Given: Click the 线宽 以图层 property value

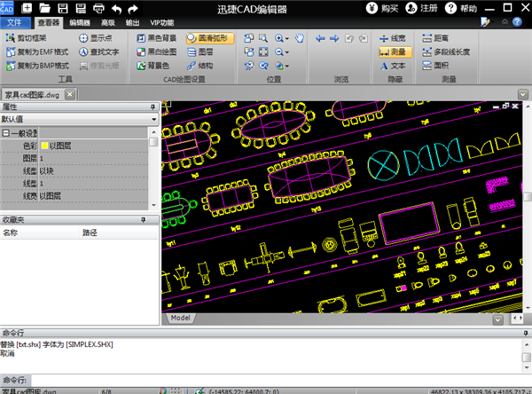Looking at the screenshot, I should (93, 196).
